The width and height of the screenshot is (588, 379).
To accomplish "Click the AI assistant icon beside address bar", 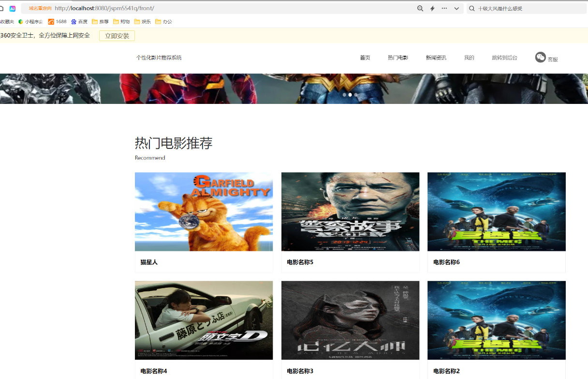I will (x=13, y=9).
